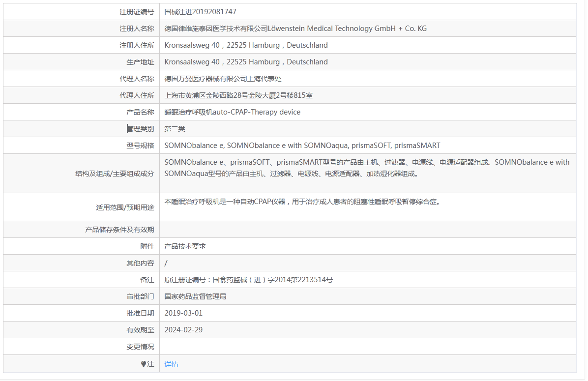Image resolution: width=588 pixels, height=381 pixels.
Task: Select the expiry date 2024-02-29
Action: click(183, 330)
